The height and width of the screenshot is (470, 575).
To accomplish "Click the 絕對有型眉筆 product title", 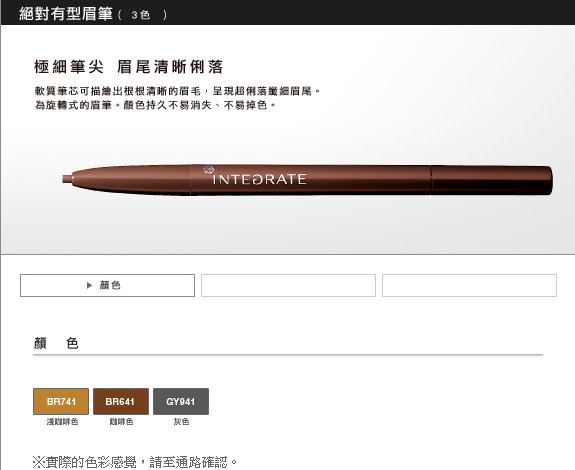I will tap(66, 14).
